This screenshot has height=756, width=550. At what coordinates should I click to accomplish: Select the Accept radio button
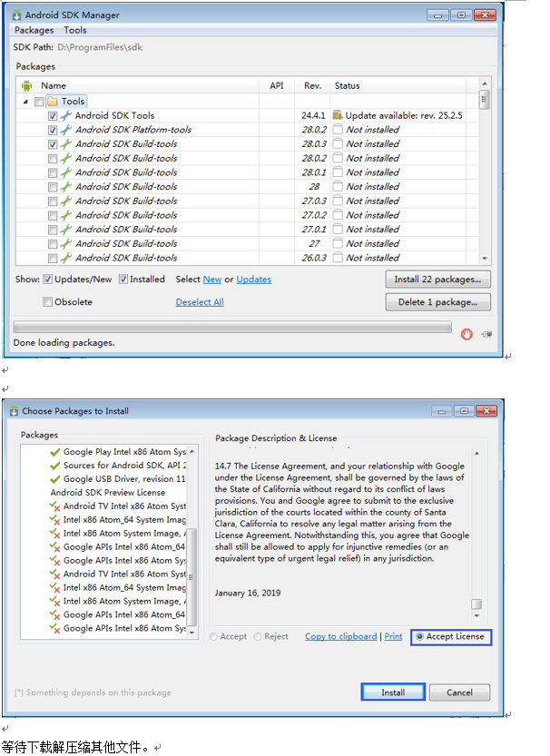pyautogui.click(x=214, y=637)
